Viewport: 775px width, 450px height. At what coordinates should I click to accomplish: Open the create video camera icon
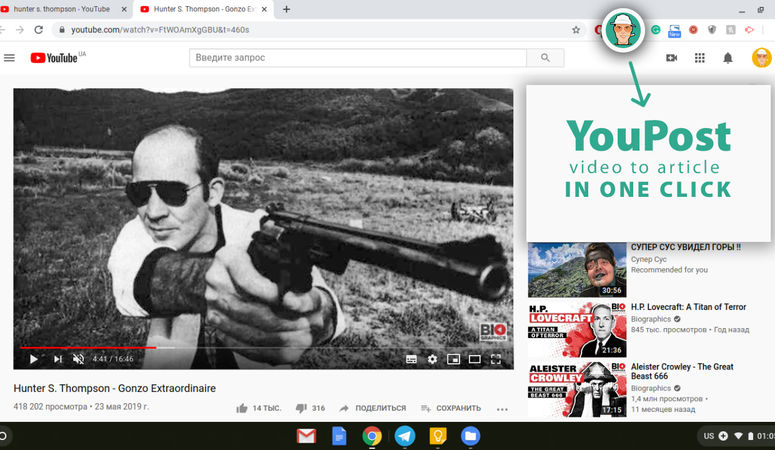tap(671, 58)
